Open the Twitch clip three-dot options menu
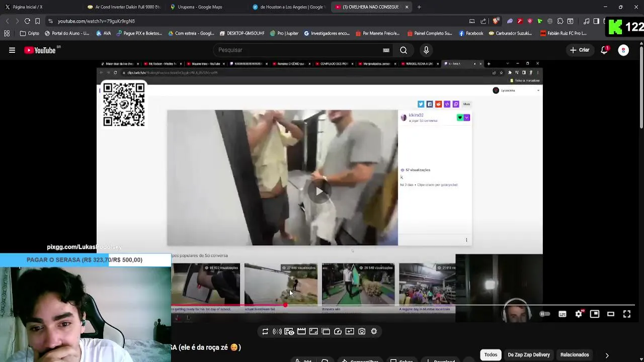644x362 pixels. pyautogui.click(x=466, y=240)
